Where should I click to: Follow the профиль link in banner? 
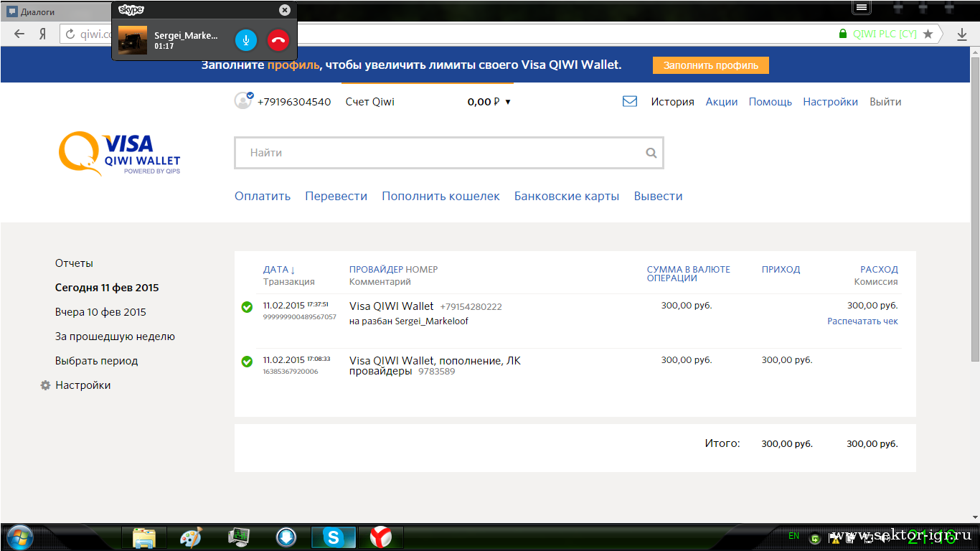(293, 65)
